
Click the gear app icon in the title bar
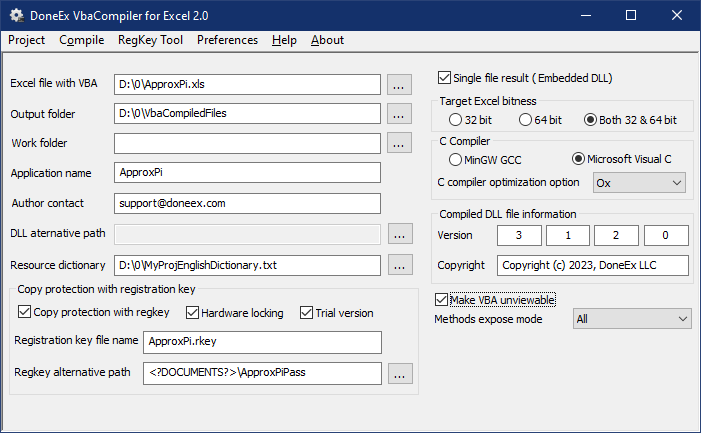(17, 16)
